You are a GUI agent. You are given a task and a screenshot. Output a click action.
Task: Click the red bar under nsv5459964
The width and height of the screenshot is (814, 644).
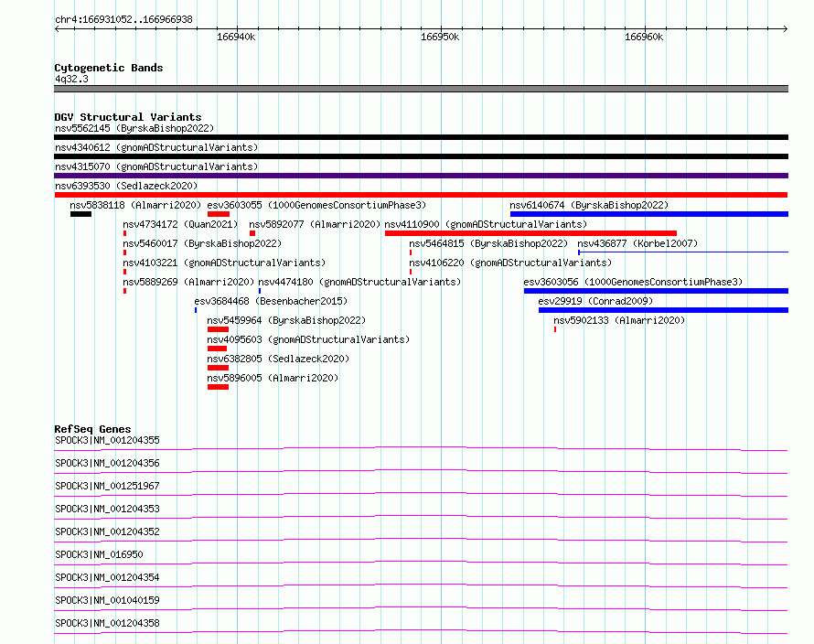click(x=218, y=329)
